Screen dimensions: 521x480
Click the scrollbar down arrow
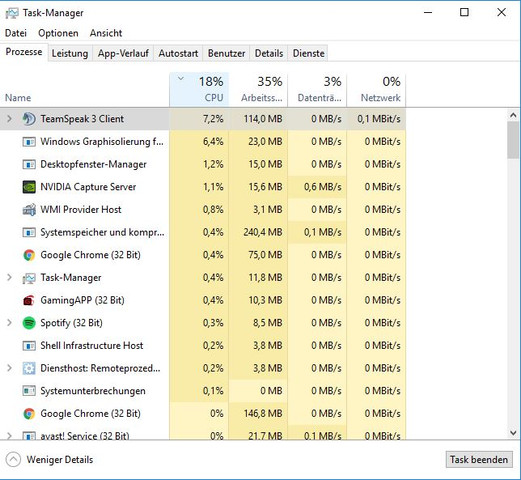(x=513, y=433)
